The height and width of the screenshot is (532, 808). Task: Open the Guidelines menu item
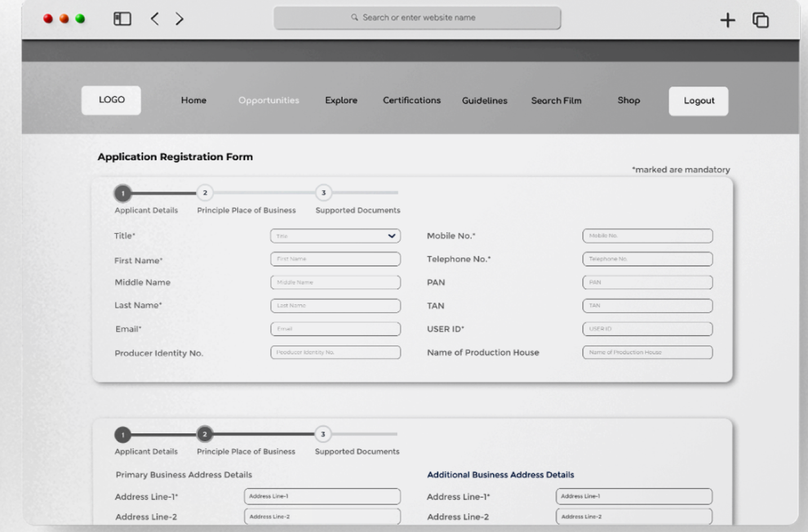[485, 101]
